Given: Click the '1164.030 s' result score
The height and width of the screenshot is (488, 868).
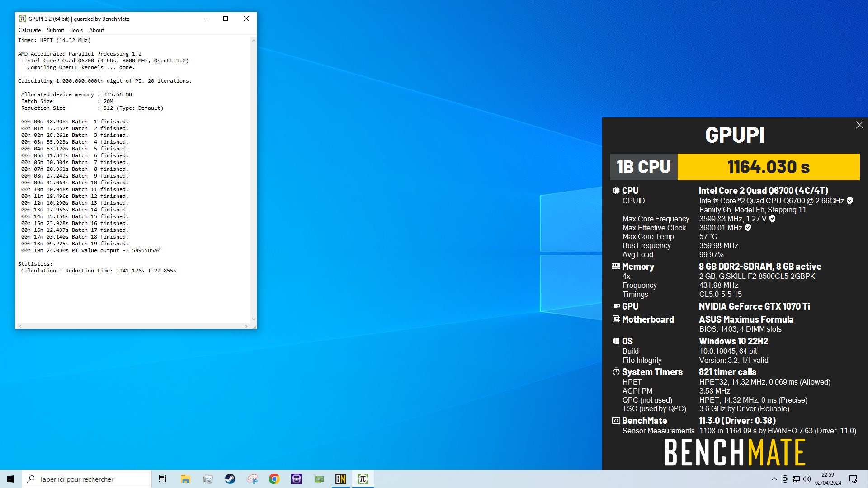Looking at the screenshot, I should coord(769,167).
